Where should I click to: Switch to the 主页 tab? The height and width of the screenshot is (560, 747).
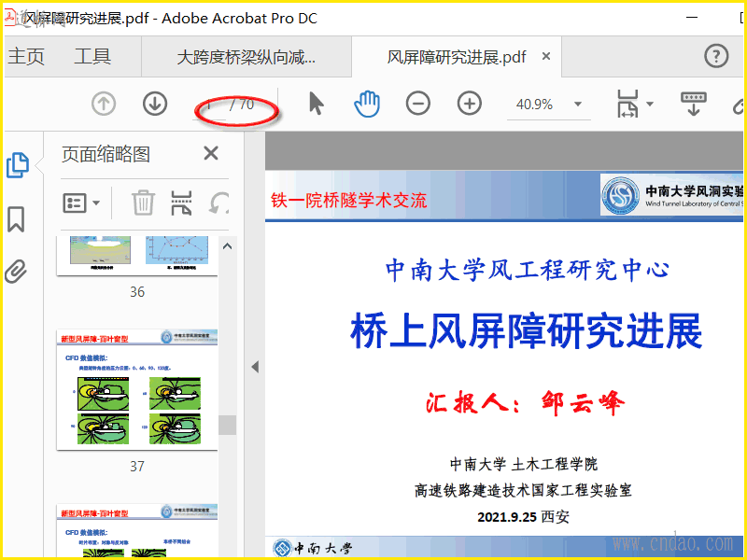pos(26,57)
